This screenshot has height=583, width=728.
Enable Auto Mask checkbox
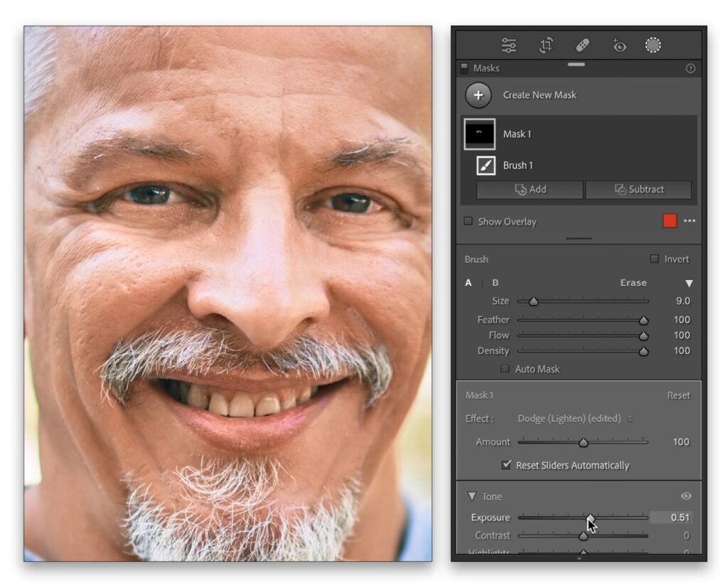(x=505, y=369)
